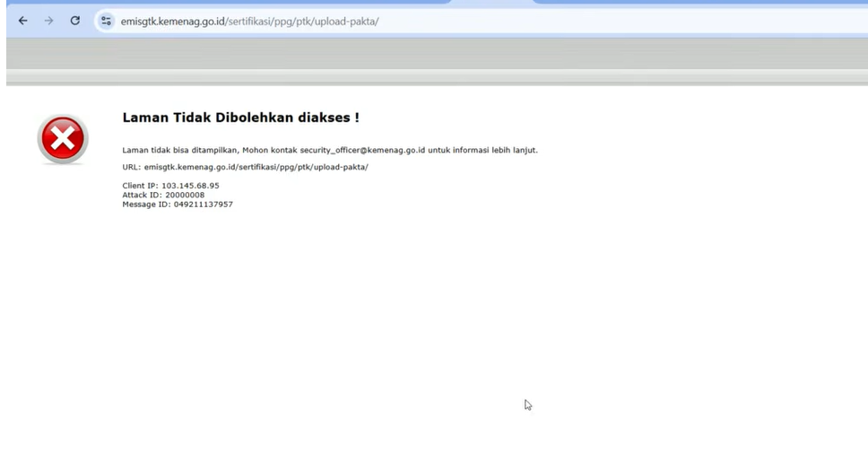This screenshot has width=868, height=462.
Task: Click the 'Laman Tidak Dibolehkan diakses !' heading
Action: tap(241, 118)
